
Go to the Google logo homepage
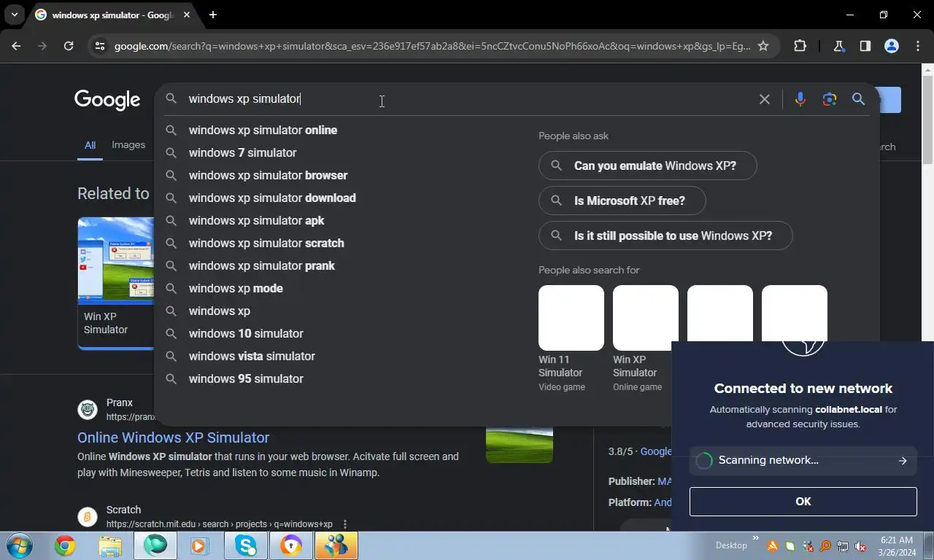point(107,100)
